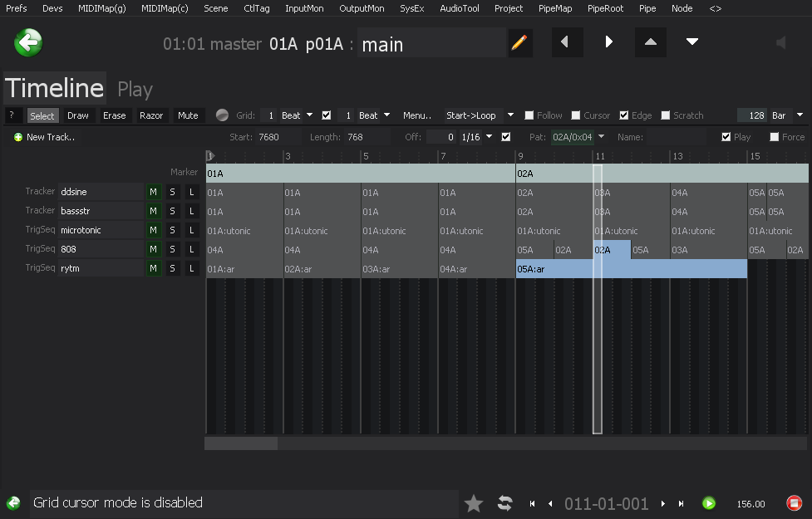The image size is (812, 519).
Task: Click the New Track.. button
Action: (44, 137)
